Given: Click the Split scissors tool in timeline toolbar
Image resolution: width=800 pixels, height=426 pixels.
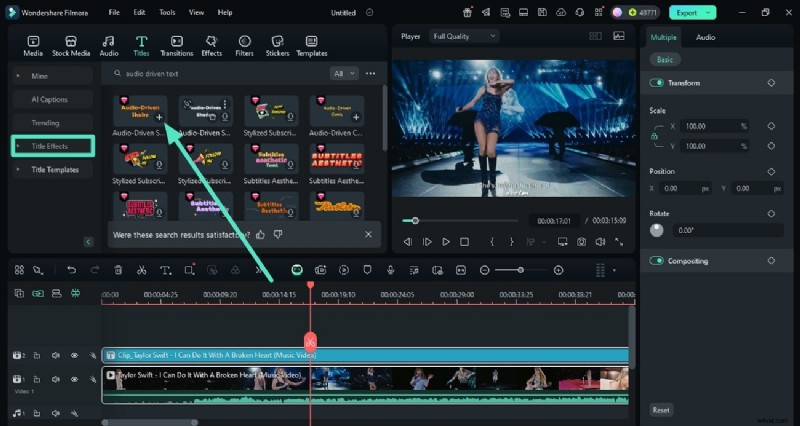Looking at the screenshot, I should (141, 270).
